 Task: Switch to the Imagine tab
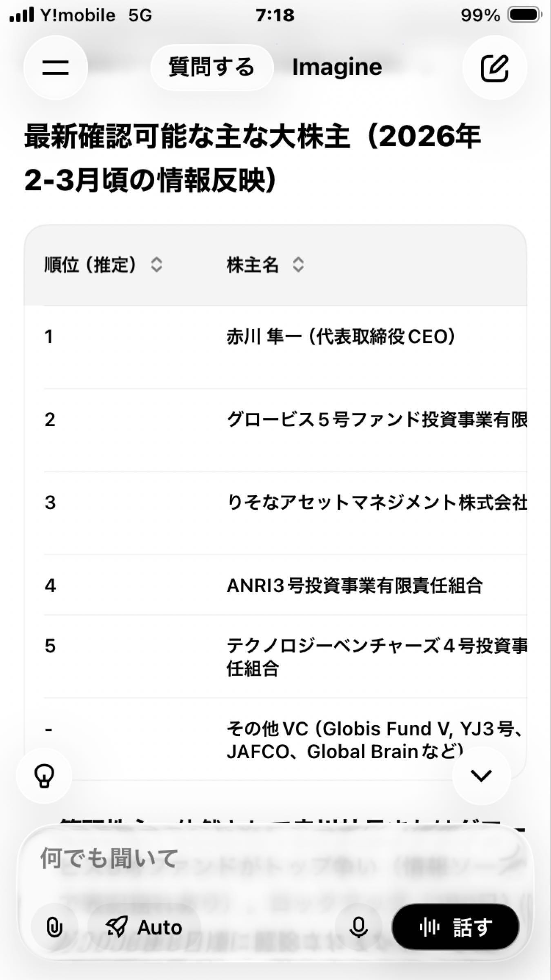point(337,67)
